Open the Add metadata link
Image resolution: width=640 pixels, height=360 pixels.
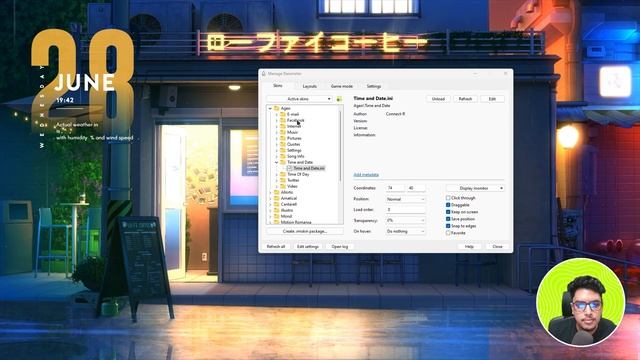366,175
